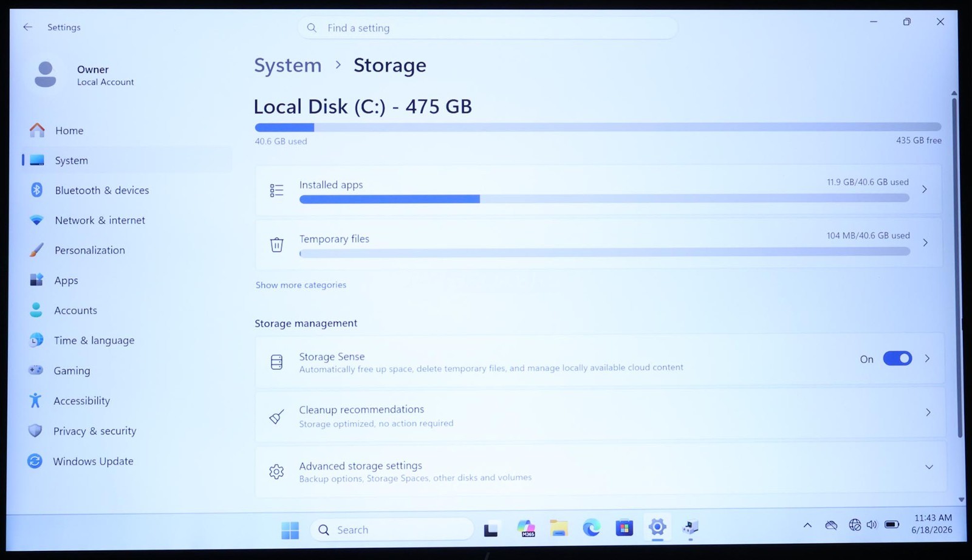The image size is (972, 560).
Task: Select Personalization in the sidebar
Action: point(90,250)
